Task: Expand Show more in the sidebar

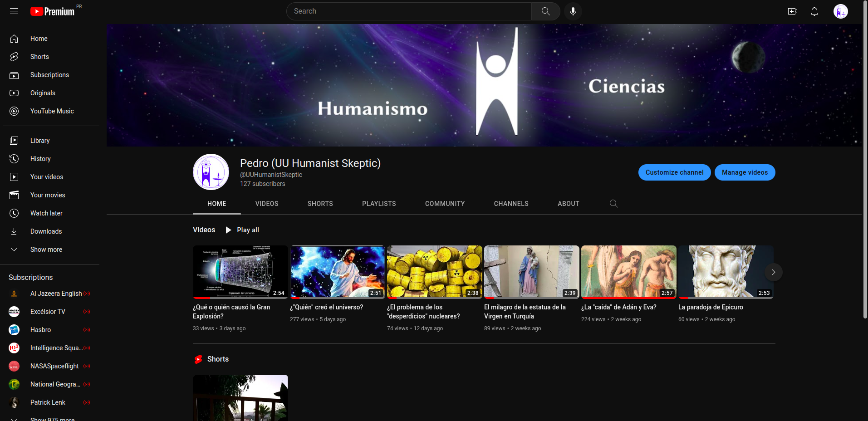Action: [x=46, y=249]
